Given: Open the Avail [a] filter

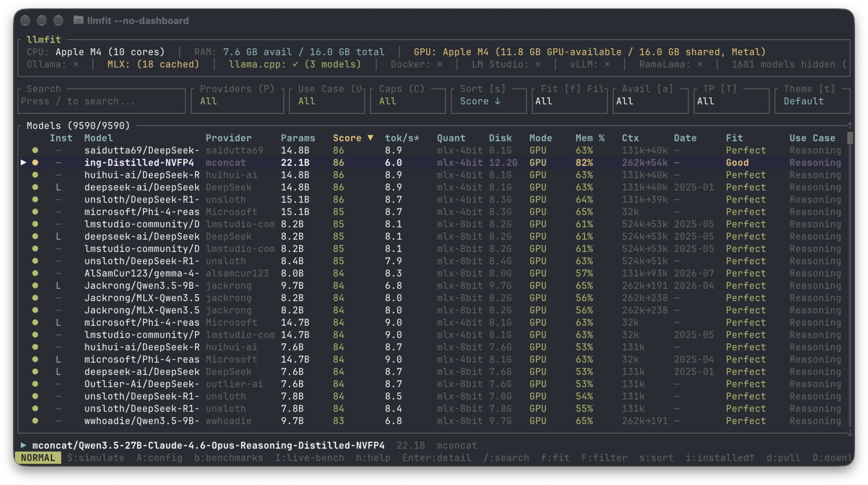Looking at the screenshot, I should click(x=651, y=101).
